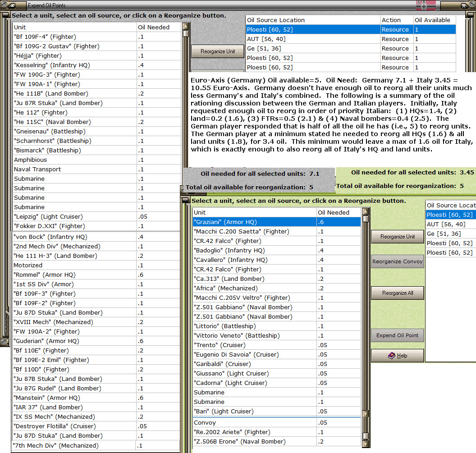Viewport: 476px width, 453px height.
Task: Click the Oil Available column header
Action: [x=435, y=20]
